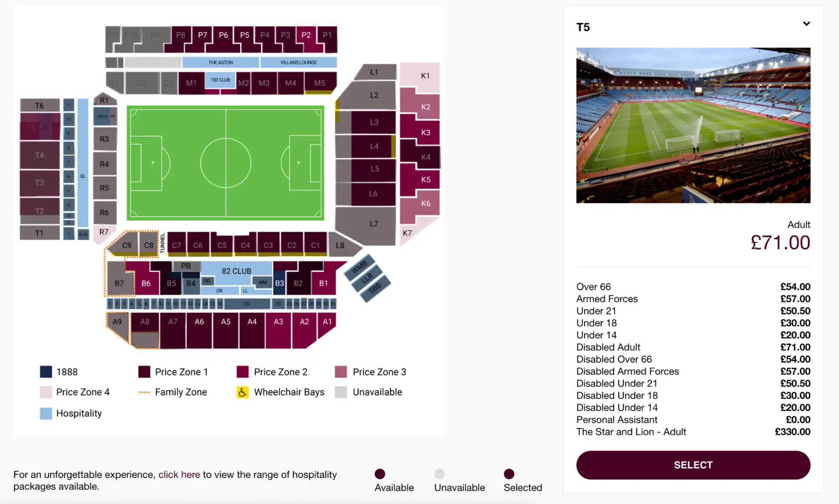
Task: Select The Aston hospitality lounge
Action: (220, 62)
